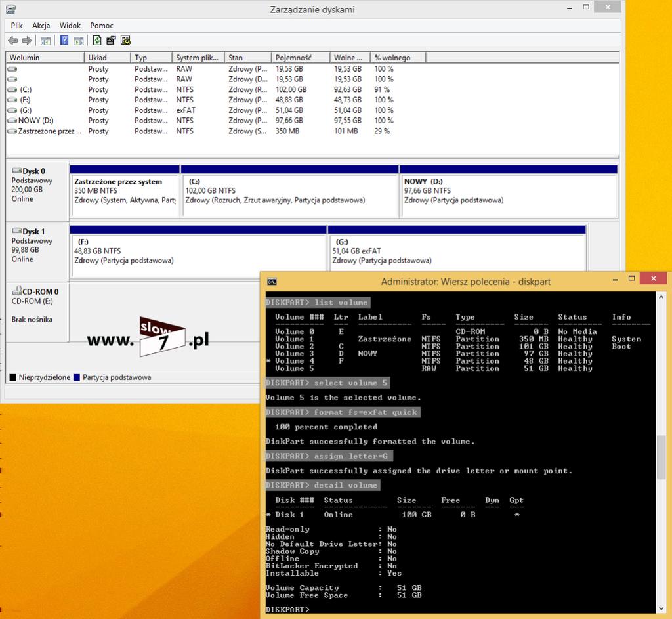Click the exFAT cell in the volume list
Viewport: 672px width, 619px height.
(186, 110)
